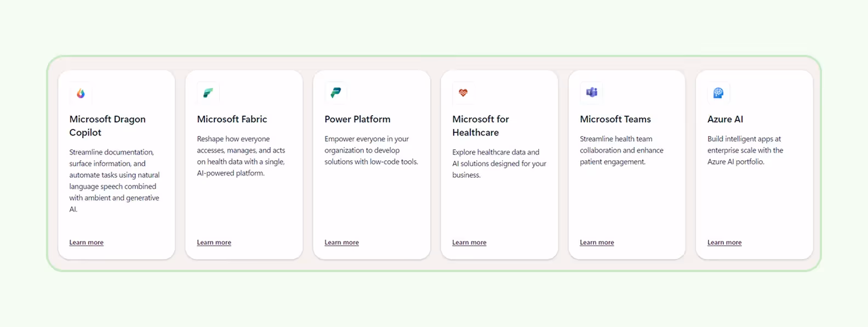Screen dimensions: 868x327
Task: Click the Azure AI icon
Action: coord(718,93)
